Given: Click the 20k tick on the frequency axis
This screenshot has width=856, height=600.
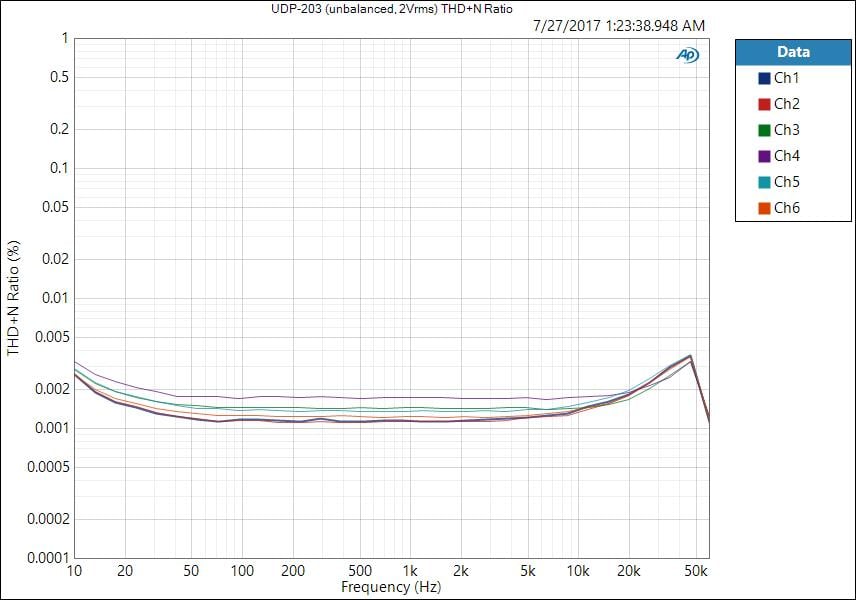Looking at the screenshot, I should pyautogui.click(x=628, y=571).
